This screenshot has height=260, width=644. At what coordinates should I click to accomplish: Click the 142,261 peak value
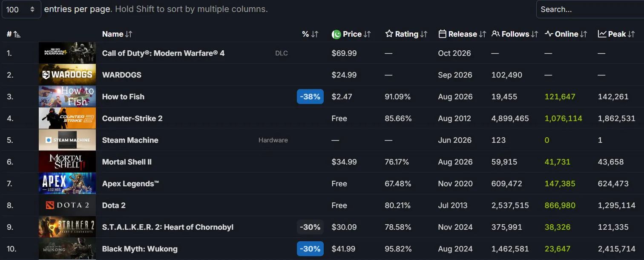613,96
